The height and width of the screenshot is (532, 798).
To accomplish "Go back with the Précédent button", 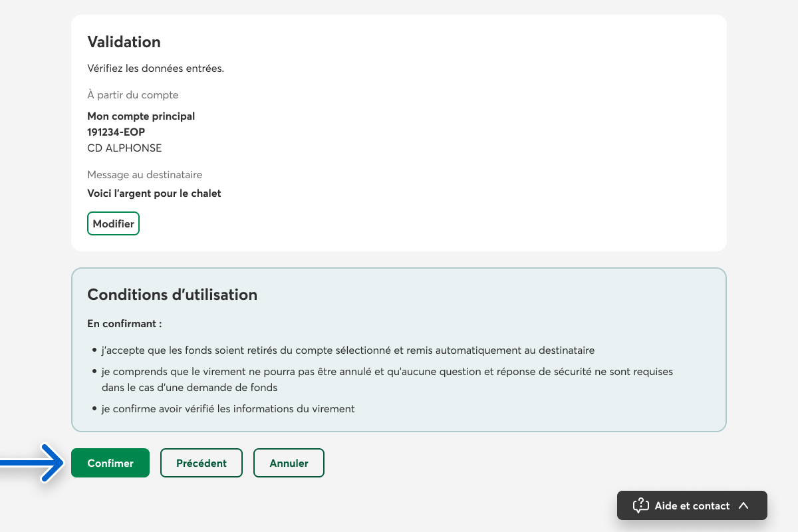I will coord(201,463).
